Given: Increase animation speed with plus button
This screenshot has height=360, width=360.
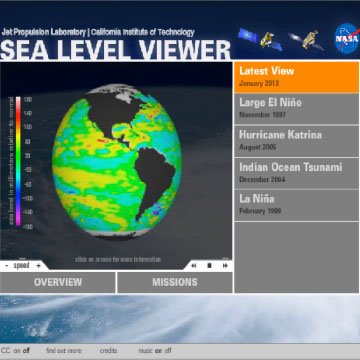Looking at the screenshot, I should [x=38, y=266].
